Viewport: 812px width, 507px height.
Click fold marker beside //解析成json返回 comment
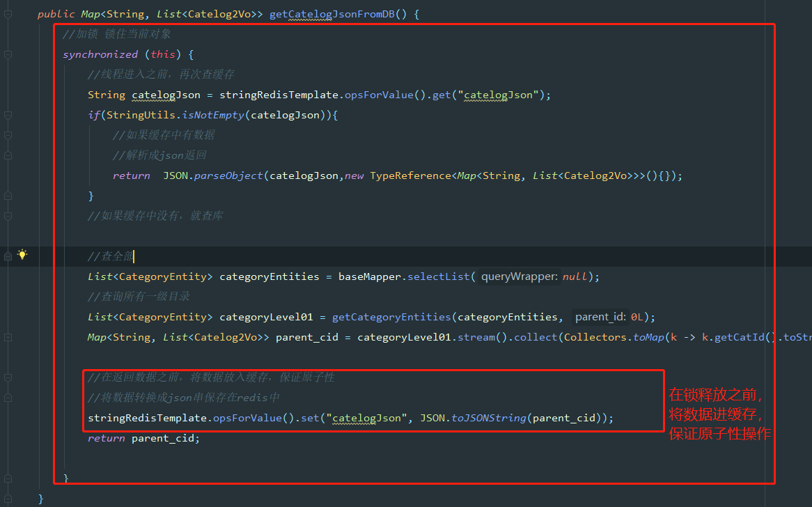(8, 155)
